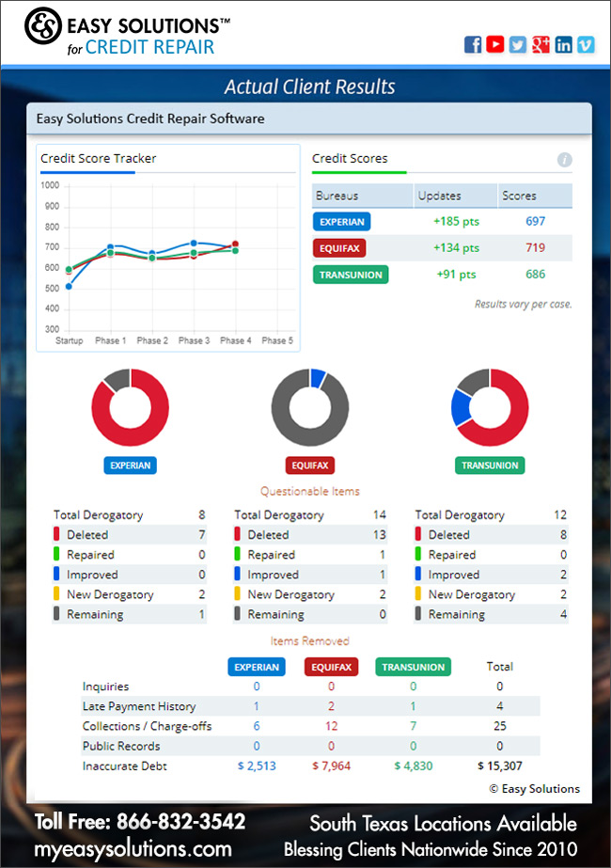Click TransUnion score 686
This screenshot has width=611, height=868.
pos(535,275)
